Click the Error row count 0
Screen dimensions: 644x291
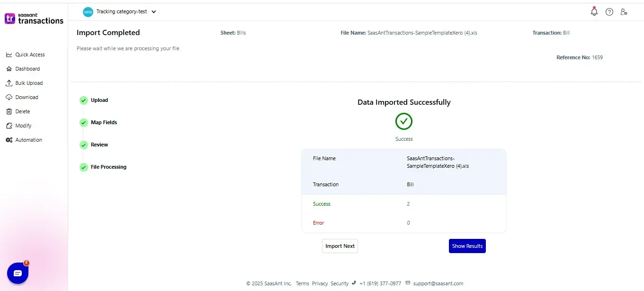[x=408, y=223]
